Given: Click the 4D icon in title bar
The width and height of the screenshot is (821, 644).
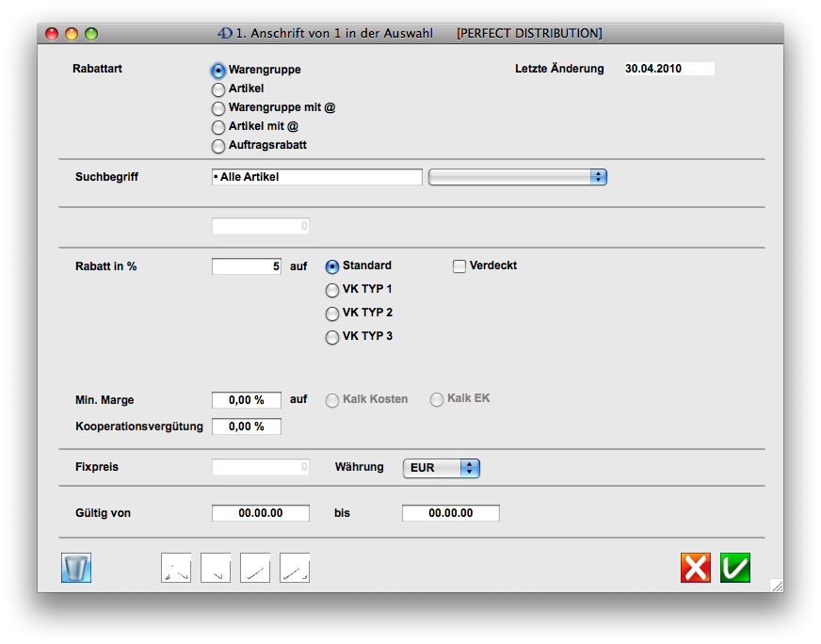Looking at the screenshot, I should [x=224, y=33].
